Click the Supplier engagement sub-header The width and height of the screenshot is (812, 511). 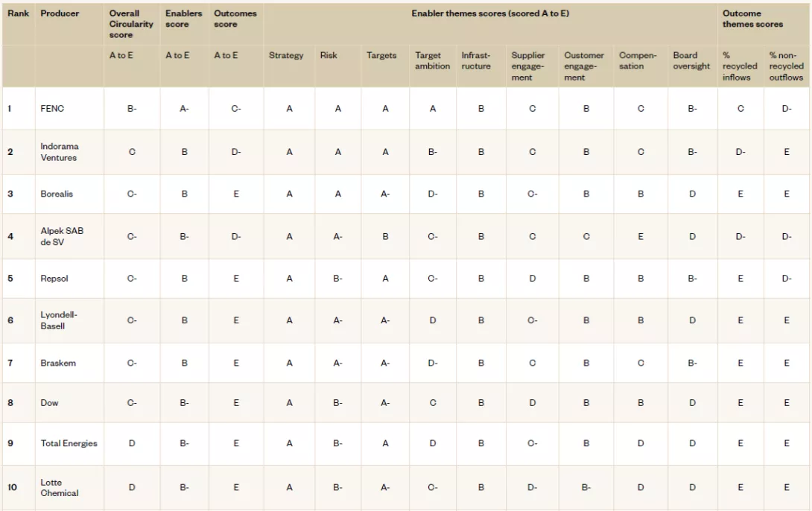527,66
